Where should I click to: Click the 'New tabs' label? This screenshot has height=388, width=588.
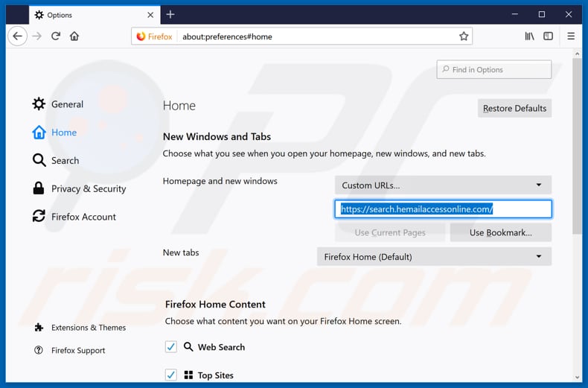[x=181, y=252]
